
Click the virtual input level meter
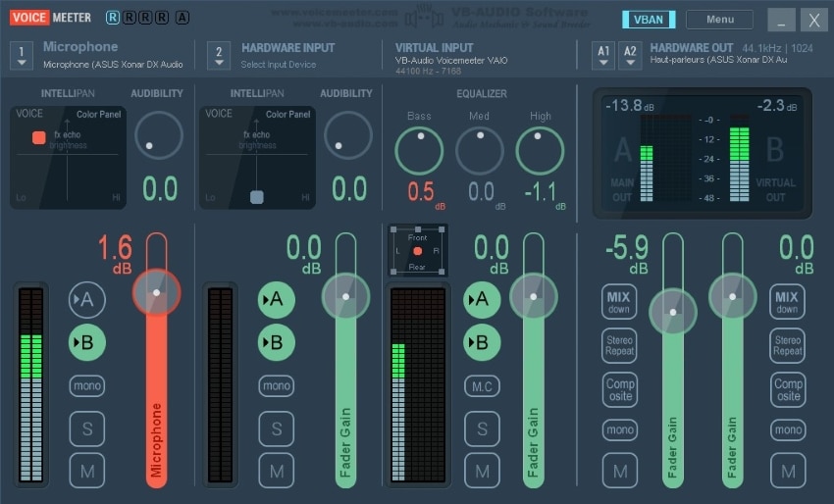418,385
